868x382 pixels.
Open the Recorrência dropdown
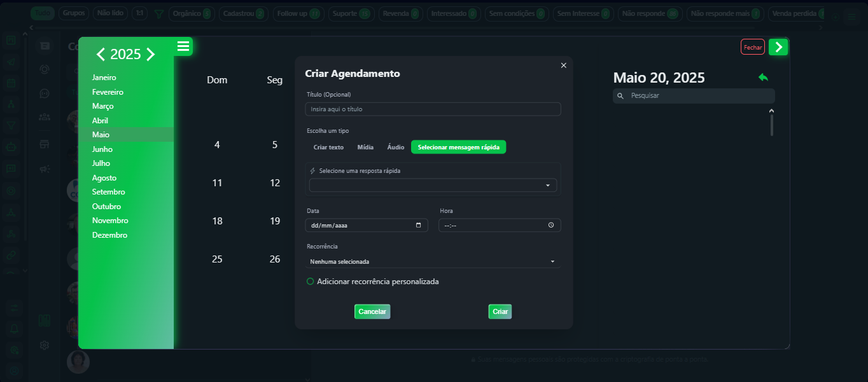coord(433,261)
